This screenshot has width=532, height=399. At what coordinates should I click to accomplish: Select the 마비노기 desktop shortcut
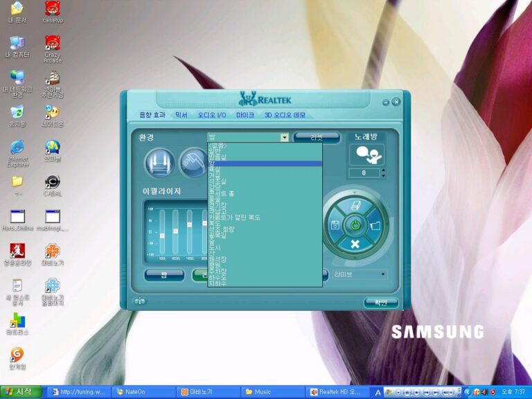[53, 254]
